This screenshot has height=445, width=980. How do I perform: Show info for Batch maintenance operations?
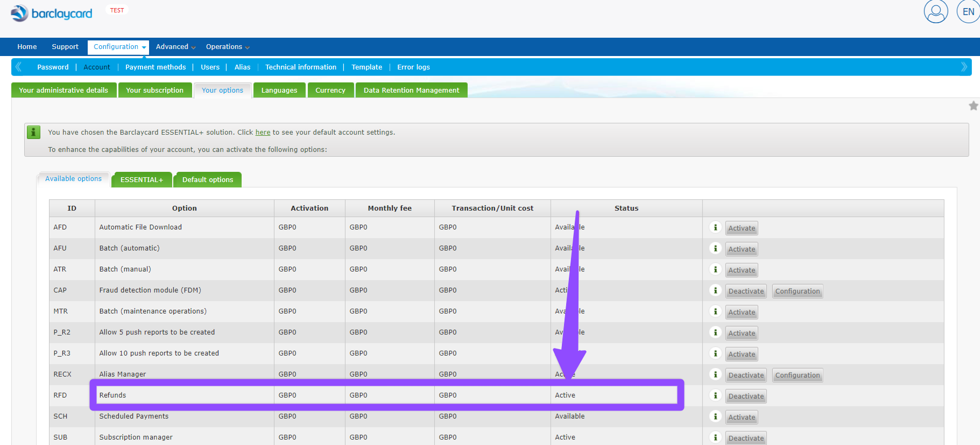click(x=715, y=311)
